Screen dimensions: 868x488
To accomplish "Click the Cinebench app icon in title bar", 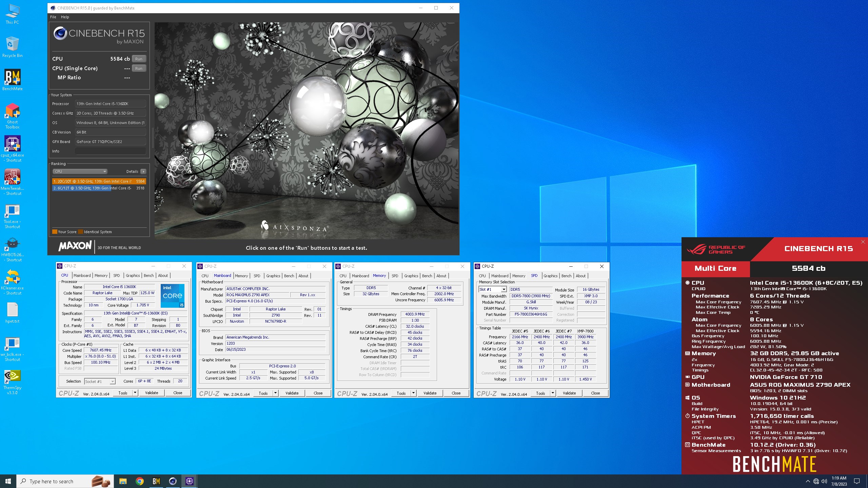I will point(53,8).
